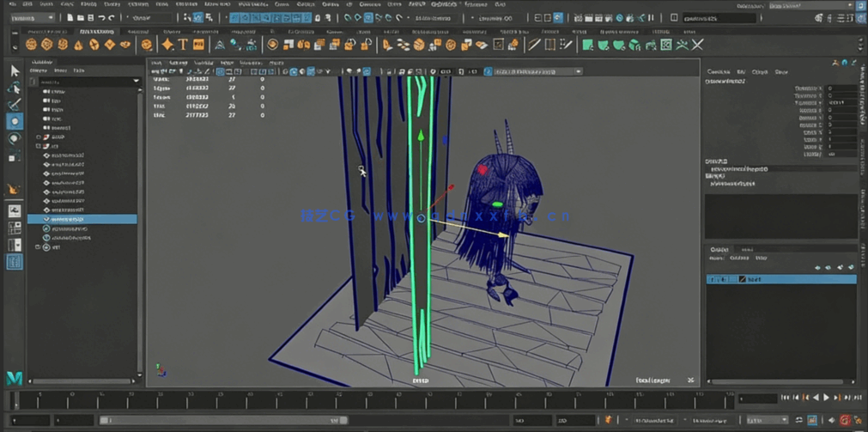Select the arrow Select tool in the toolbox

(x=15, y=71)
